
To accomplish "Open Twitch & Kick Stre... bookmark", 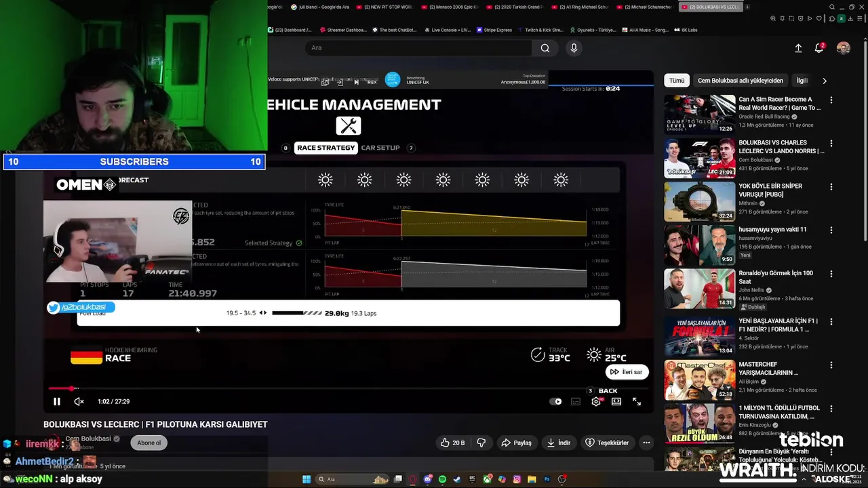I will [x=540, y=30].
